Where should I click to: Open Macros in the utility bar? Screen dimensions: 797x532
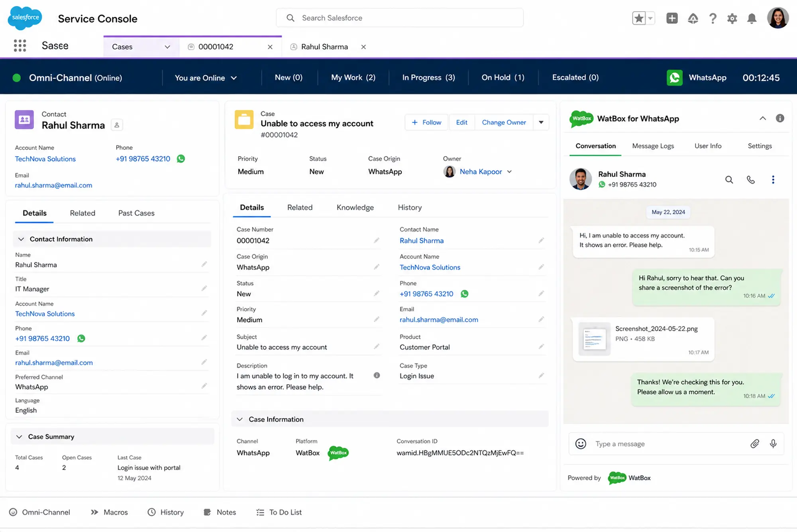point(109,512)
